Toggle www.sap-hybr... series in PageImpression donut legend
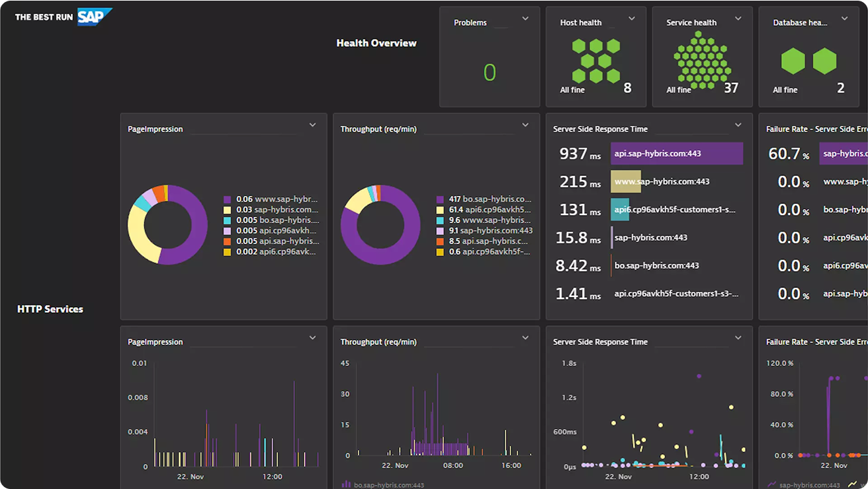The image size is (868, 489). pyautogui.click(x=277, y=199)
